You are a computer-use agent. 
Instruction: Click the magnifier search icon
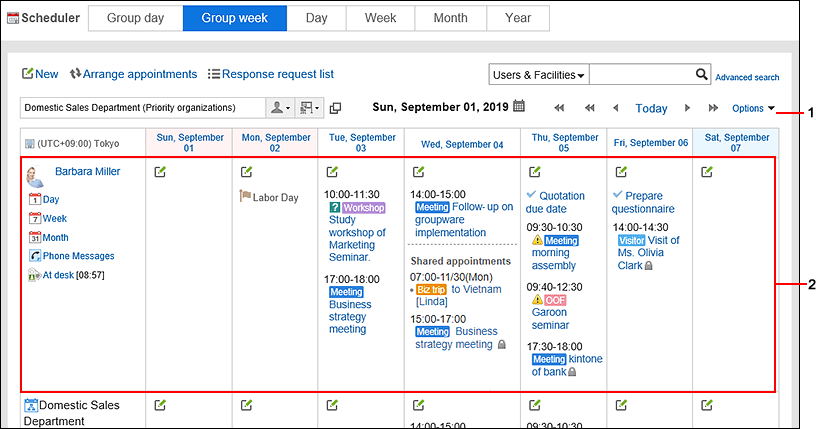pos(702,74)
